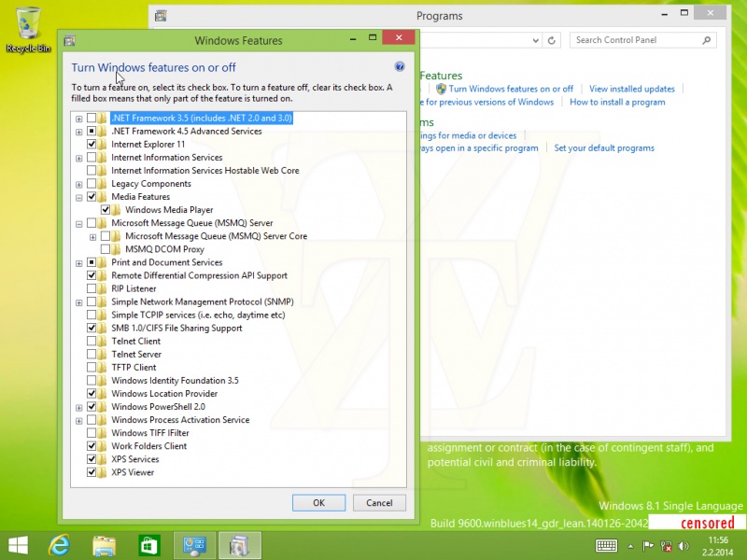
Task: Open Turn Windows features on or off link
Action: [x=511, y=89]
